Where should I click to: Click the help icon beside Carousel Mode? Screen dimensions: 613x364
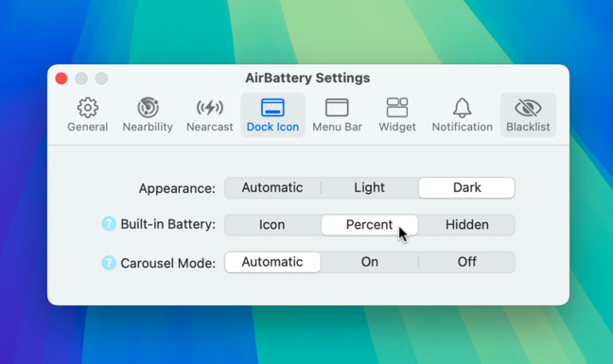click(109, 263)
